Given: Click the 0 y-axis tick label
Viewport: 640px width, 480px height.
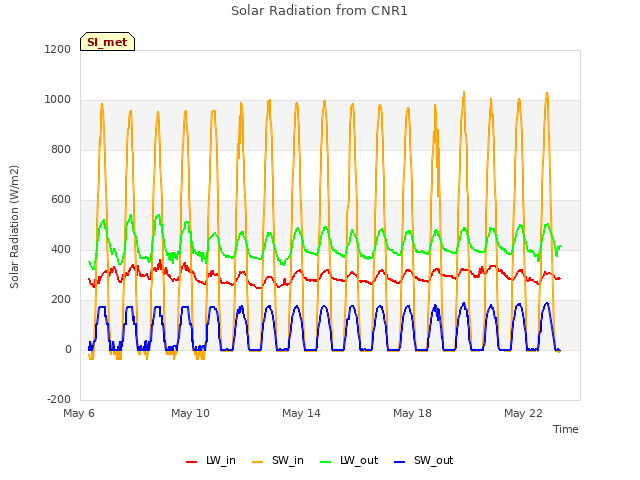Looking at the screenshot, I should click(68, 349).
